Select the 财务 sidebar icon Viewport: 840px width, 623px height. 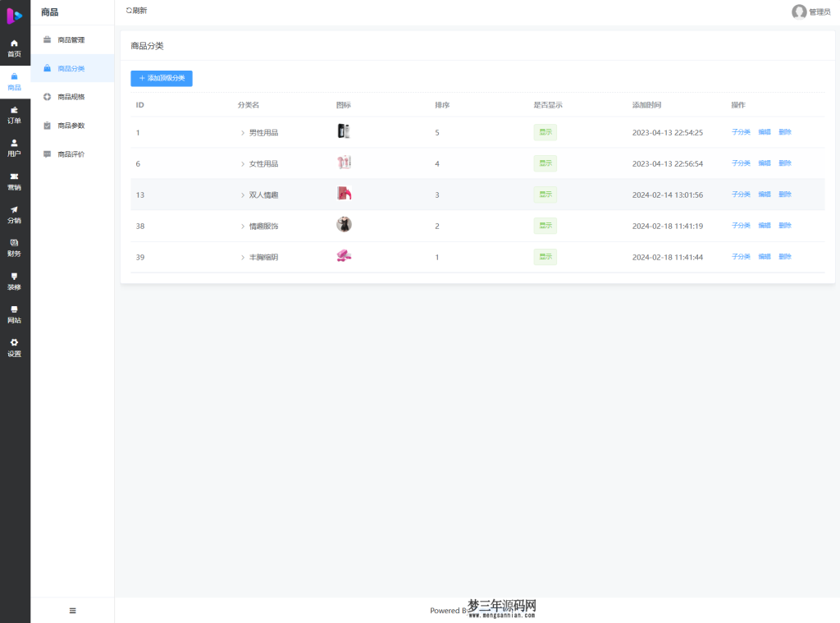point(15,248)
